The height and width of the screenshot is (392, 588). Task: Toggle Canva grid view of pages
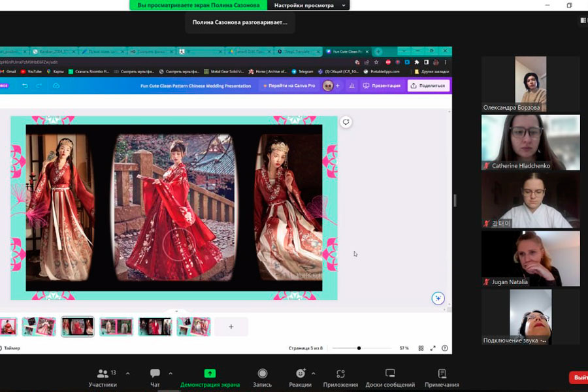tap(421, 348)
